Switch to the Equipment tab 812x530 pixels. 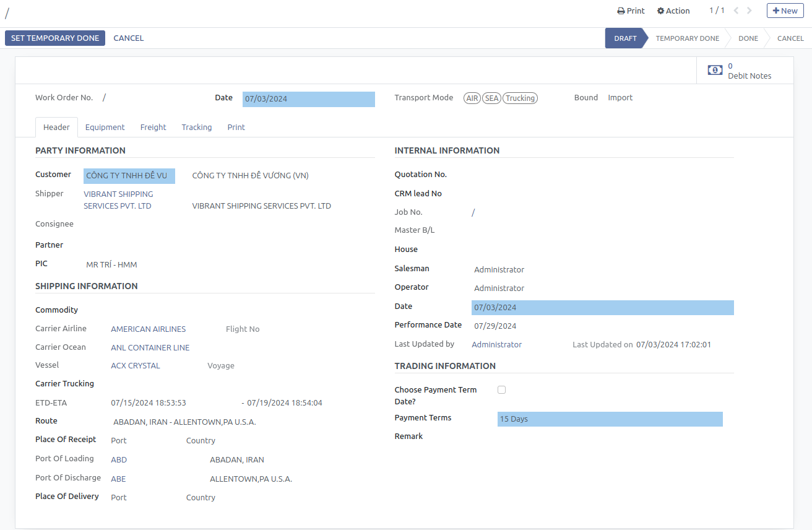click(105, 127)
